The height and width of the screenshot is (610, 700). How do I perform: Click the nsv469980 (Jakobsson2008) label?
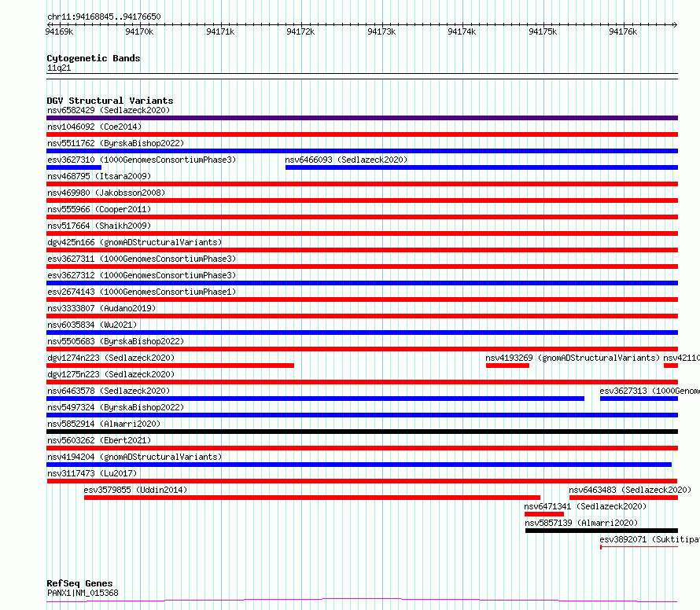point(106,193)
